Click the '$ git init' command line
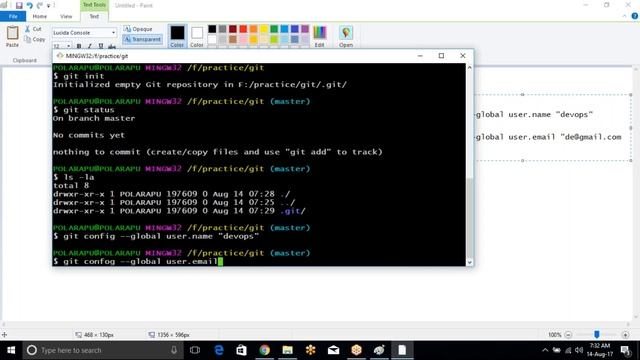Image resolution: width=640 pixels, height=360 pixels. click(x=78, y=76)
